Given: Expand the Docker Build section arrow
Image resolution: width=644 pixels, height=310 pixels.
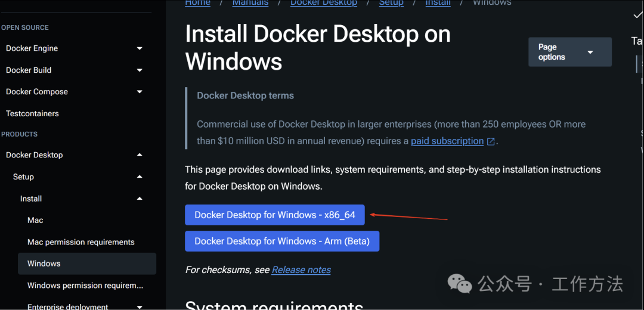Looking at the screenshot, I should (x=140, y=70).
